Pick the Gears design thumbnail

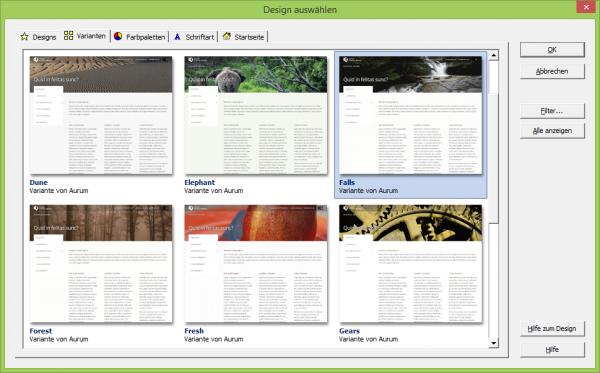pyautogui.click(x=411, y=264)
